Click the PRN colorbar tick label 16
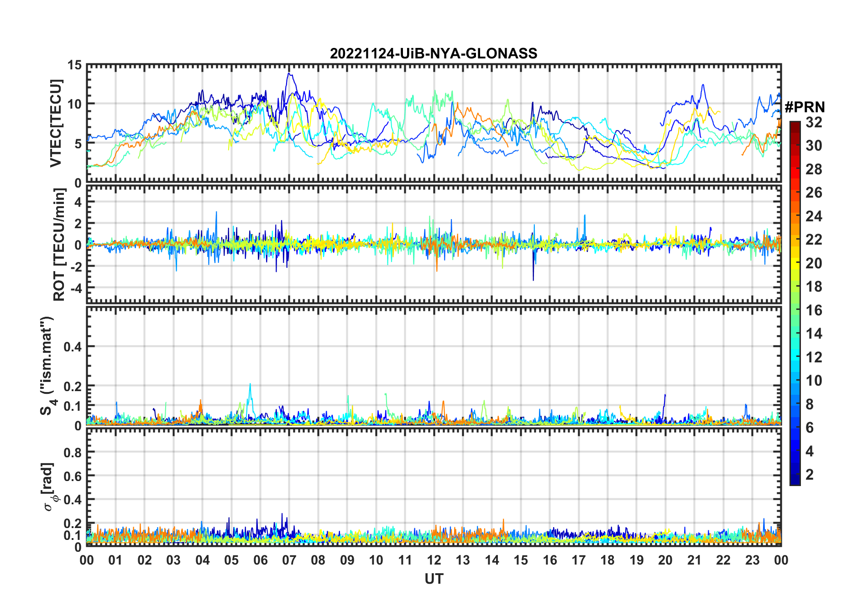 814,310
